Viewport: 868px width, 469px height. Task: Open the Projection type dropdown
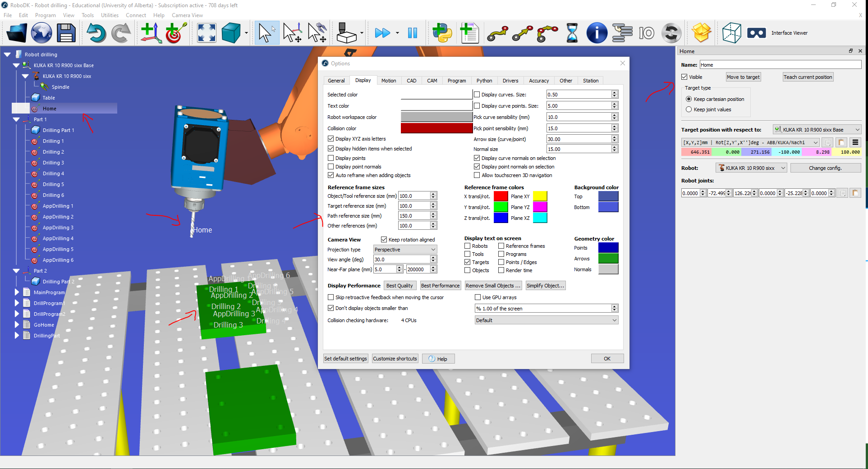[405, 250]
